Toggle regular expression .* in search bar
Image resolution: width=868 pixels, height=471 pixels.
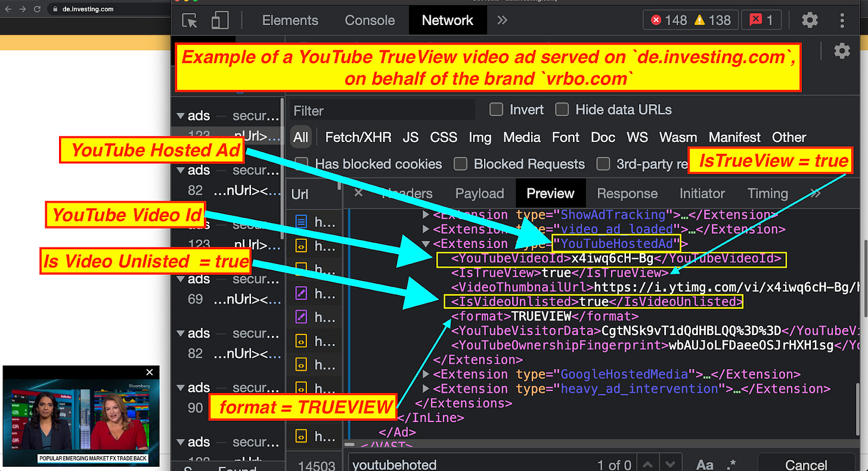pyautogui.click(x=732, y=464)
